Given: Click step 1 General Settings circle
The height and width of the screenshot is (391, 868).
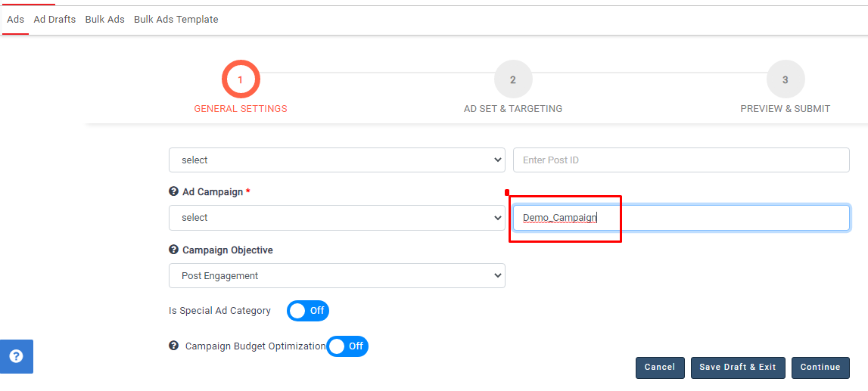Looking at the screenshot, I should coord(241,79).
